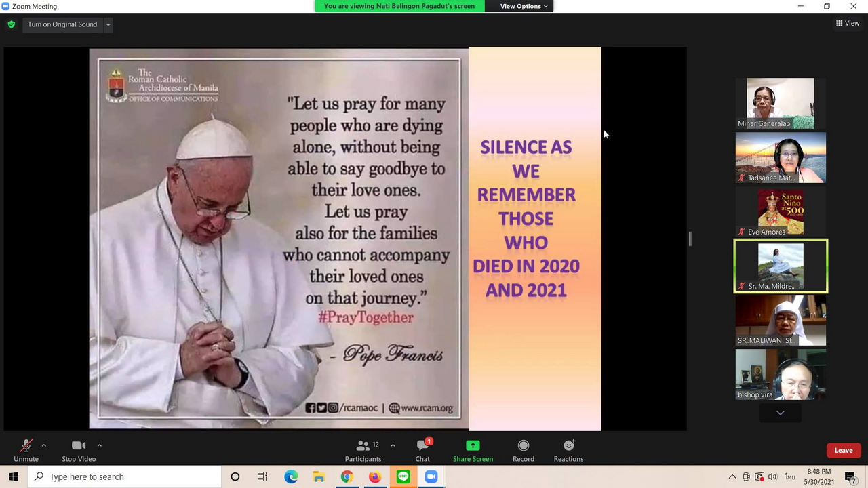Turn on Original Sound
Screen dimensions: 868x488
click(62, 24)
